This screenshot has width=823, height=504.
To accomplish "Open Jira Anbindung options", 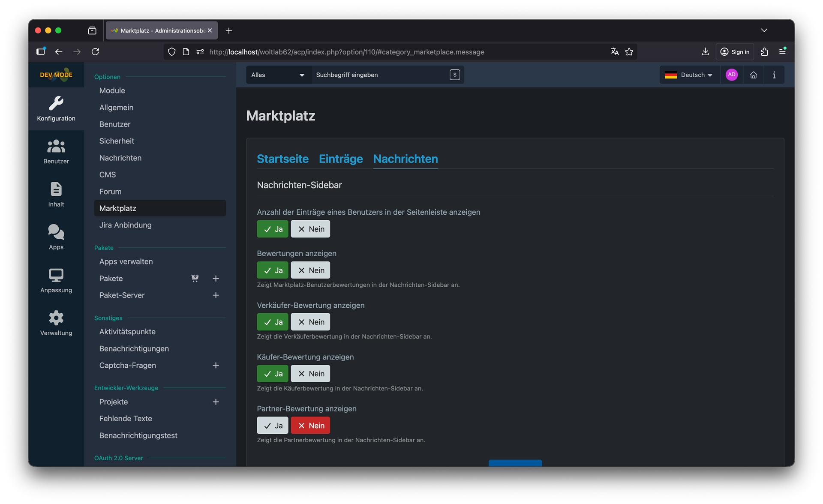I will [x=125, y=225].
